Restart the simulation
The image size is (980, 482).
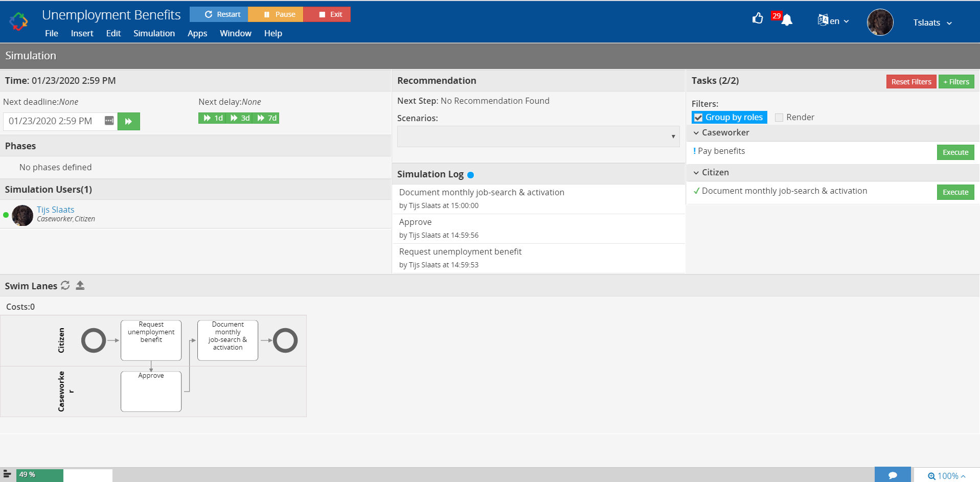tap(219, 14)
